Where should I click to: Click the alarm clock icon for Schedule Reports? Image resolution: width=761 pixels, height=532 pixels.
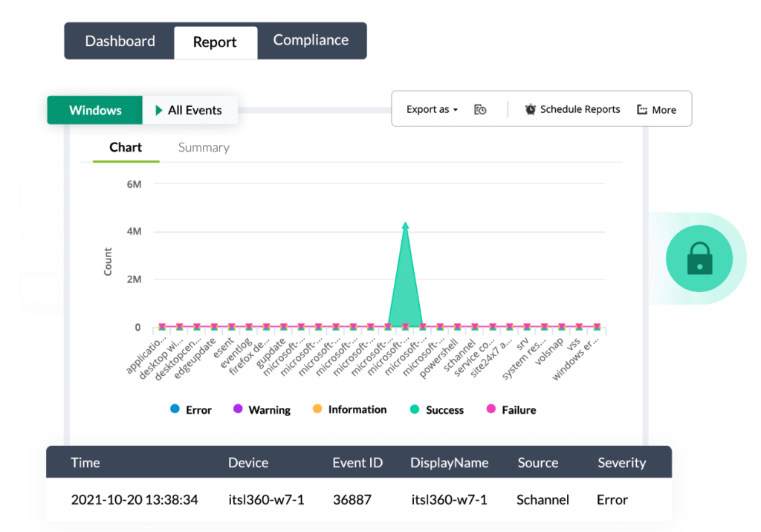[530, 109]
